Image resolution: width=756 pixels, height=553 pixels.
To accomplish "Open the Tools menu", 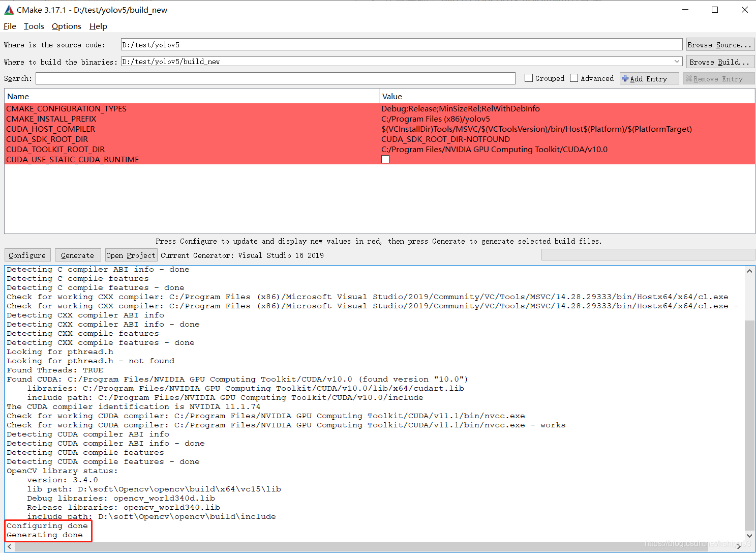I will 34,26.
